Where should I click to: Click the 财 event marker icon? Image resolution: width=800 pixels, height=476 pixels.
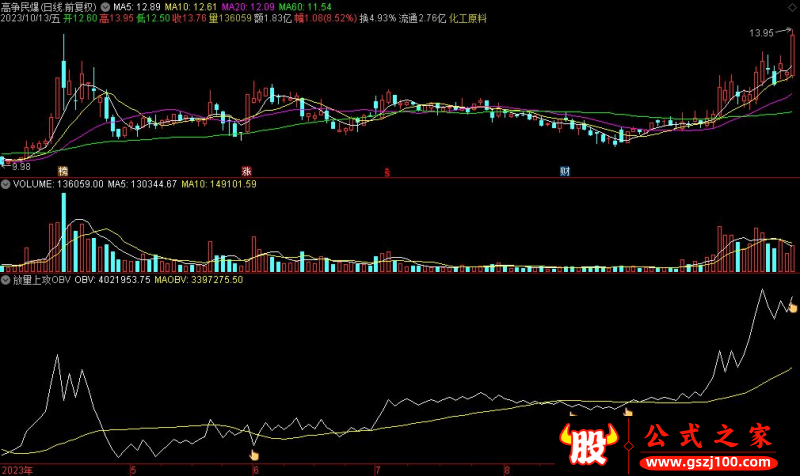(x=564, y=171)
